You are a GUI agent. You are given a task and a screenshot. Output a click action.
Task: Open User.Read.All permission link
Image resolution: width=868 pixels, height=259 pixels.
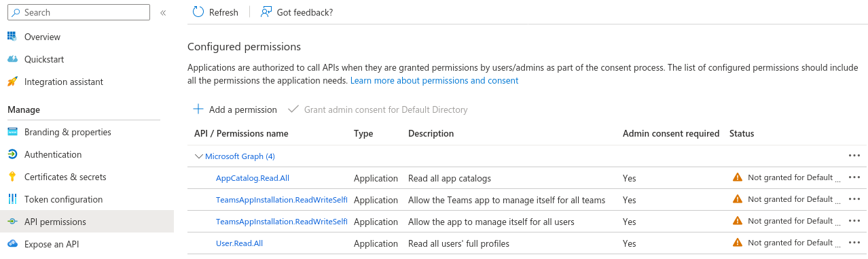coord(239,243)
